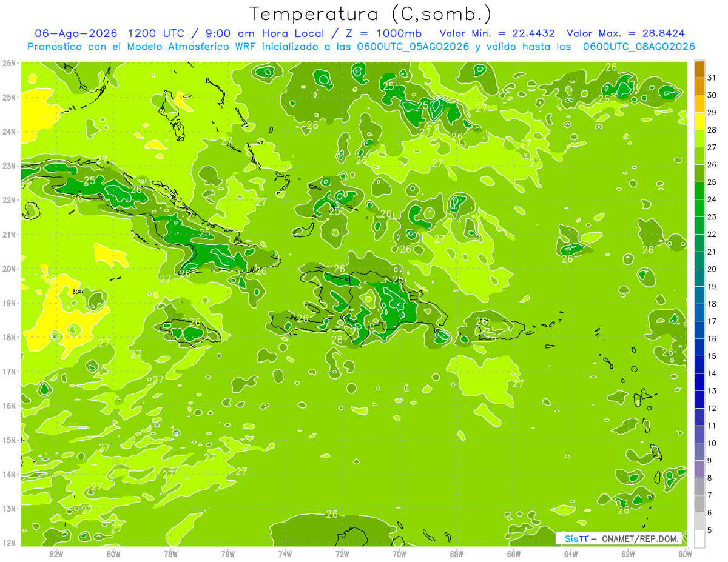Click the "62W" longitude axis label

[628, 553]
